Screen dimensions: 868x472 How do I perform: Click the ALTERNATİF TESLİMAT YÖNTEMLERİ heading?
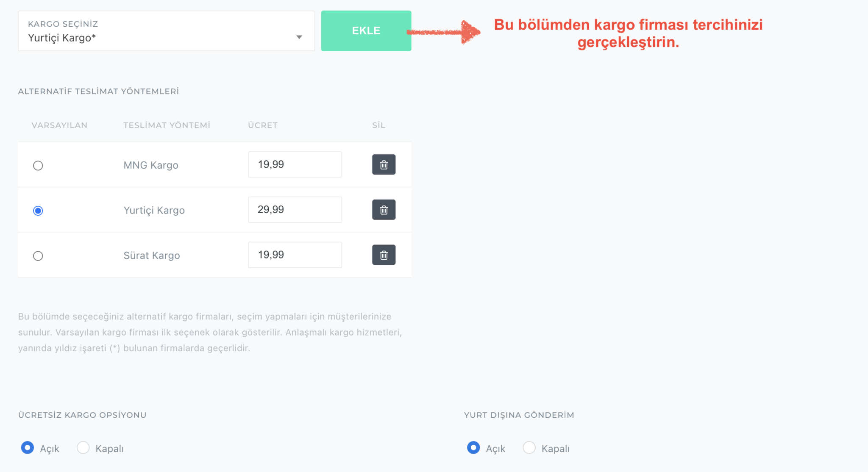pos(98,91)
